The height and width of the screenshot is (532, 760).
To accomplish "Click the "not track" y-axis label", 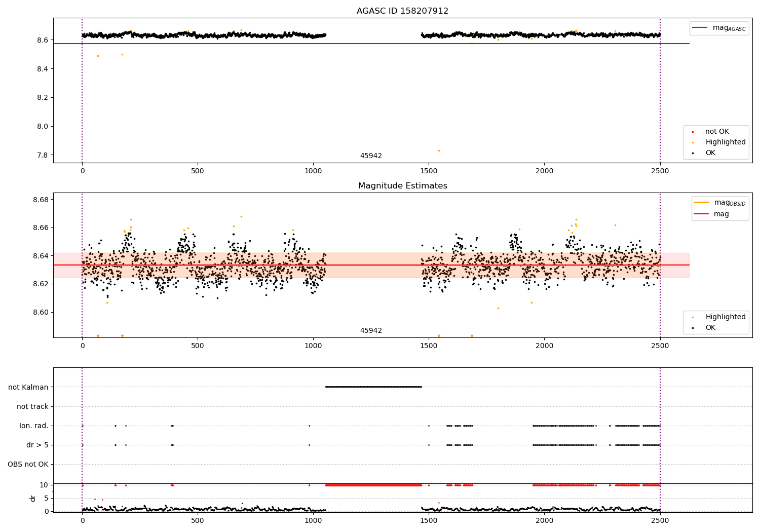I will click(x=32, y=407).
